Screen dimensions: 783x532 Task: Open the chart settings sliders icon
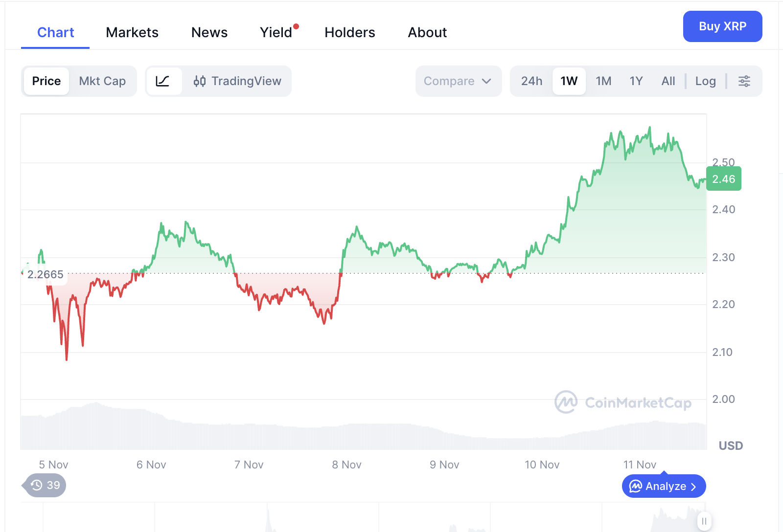(744, 81)
